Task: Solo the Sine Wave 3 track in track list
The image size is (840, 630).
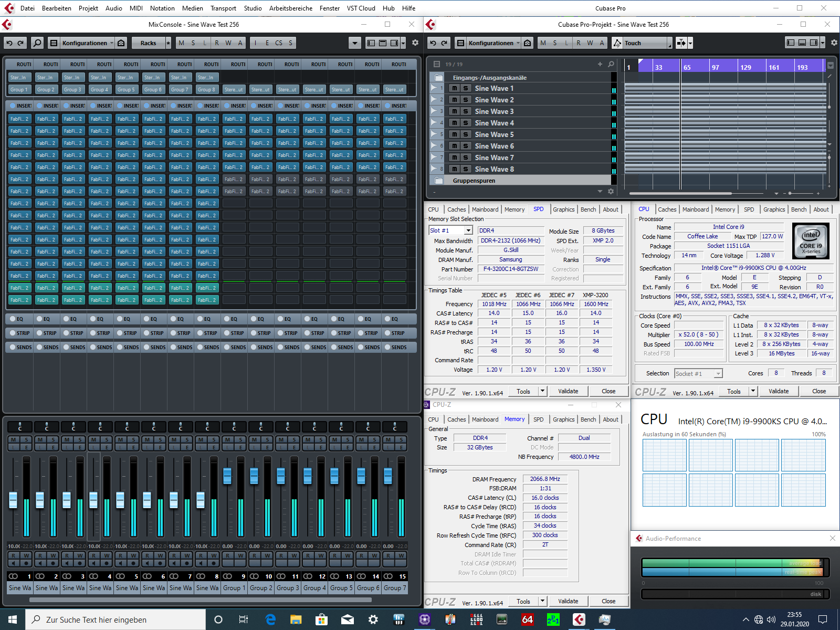Action: [466, 111]
